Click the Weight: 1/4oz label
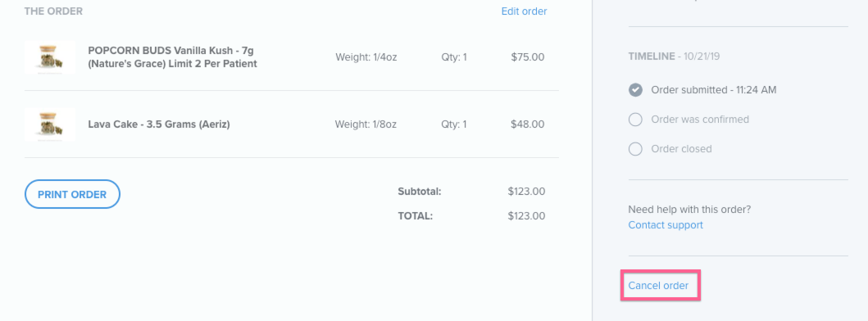The height and width of the screenshot is (321, 868). [x=366, y=57]
